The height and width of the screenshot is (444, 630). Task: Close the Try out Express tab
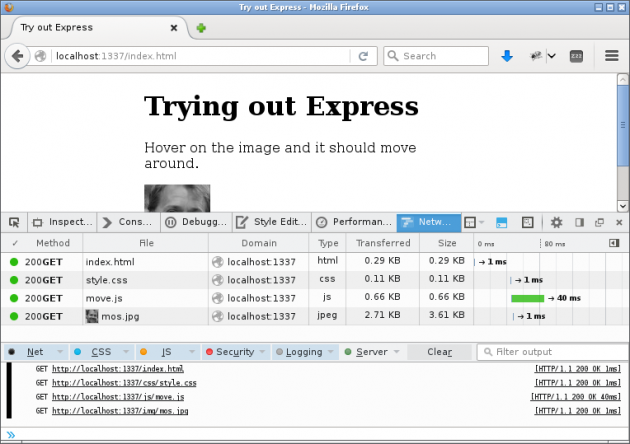pyautogui.click(x=174, y=28)
